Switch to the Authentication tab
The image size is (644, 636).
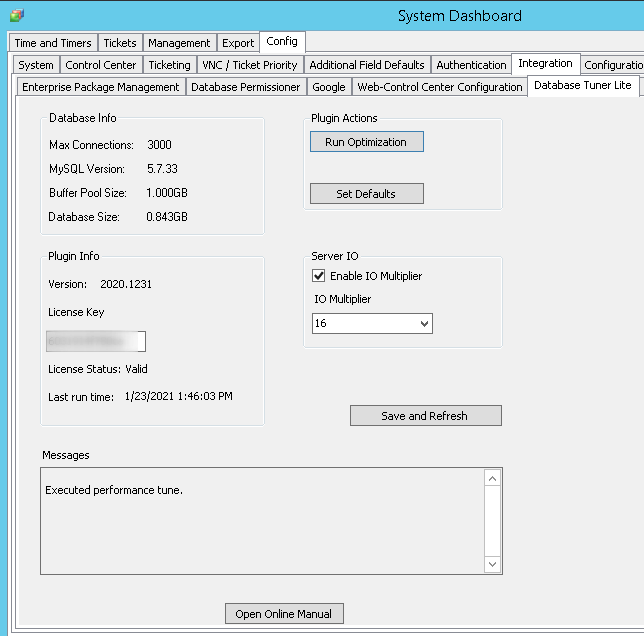[471, 65]
